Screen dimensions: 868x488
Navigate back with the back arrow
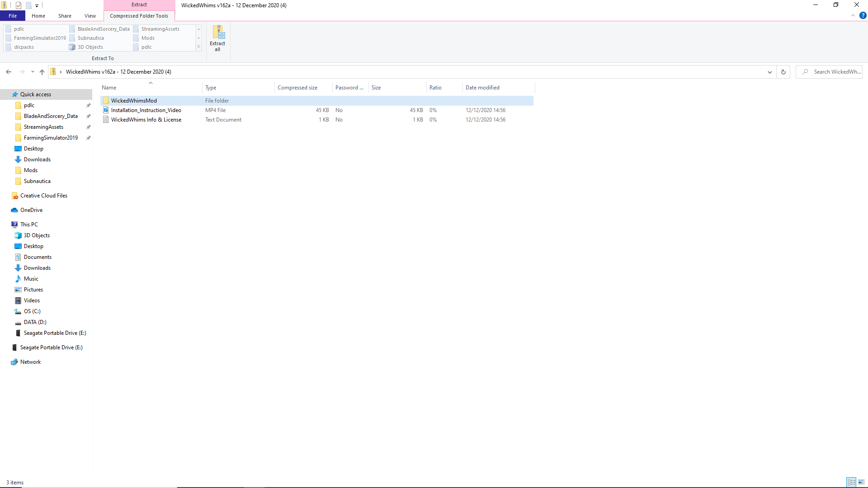pos(8,72)
